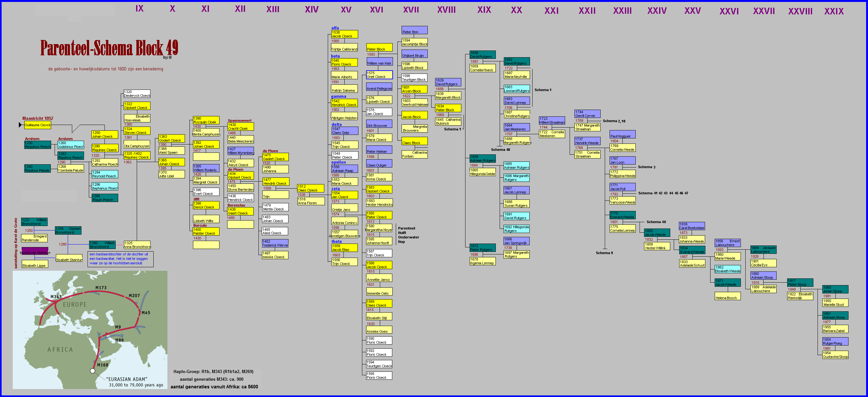
Task: Click the purple Boudewijn Steinfurt box
Action: pos(35,251)
